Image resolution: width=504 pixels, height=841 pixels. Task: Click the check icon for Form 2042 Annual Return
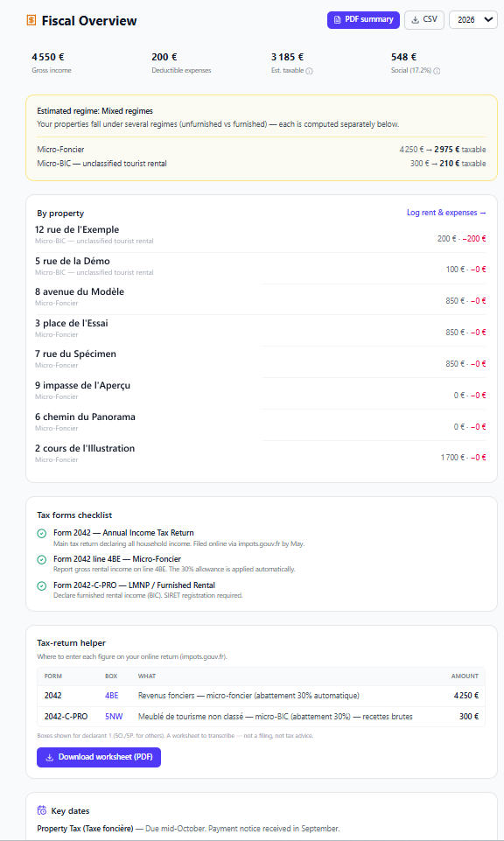[x=42, y=534]
